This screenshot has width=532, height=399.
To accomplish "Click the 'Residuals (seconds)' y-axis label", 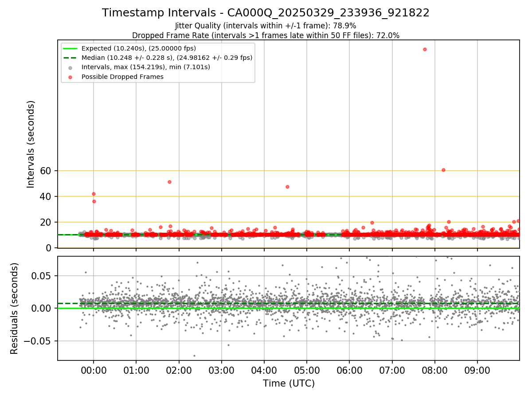I will (x=14, y=308).
